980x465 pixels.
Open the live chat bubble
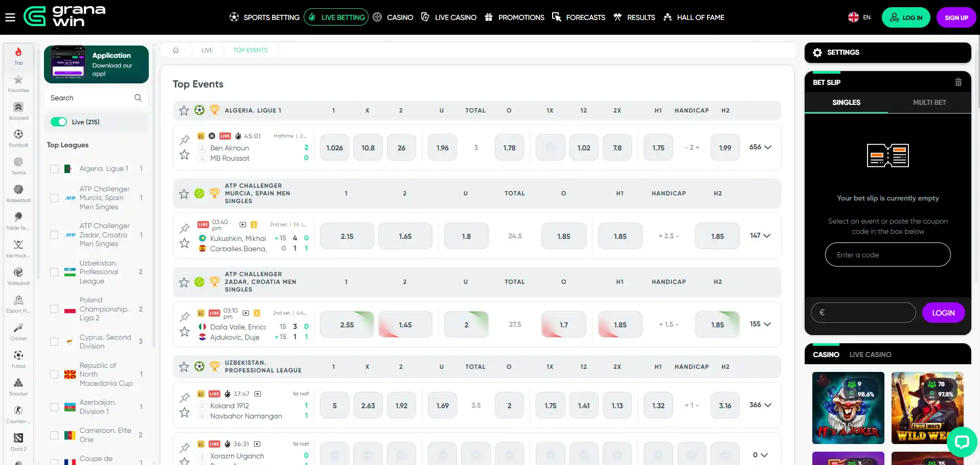pyautogui.click(x=962, y=441)
